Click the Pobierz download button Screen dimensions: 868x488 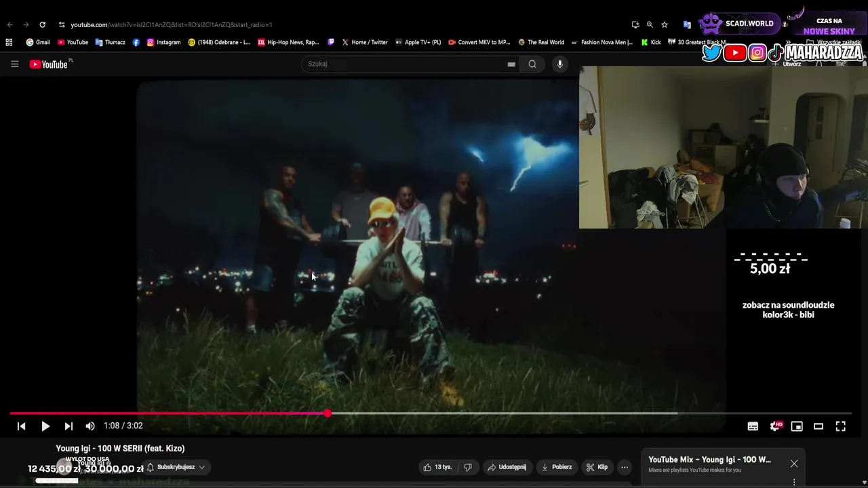[x=557, y=467]
